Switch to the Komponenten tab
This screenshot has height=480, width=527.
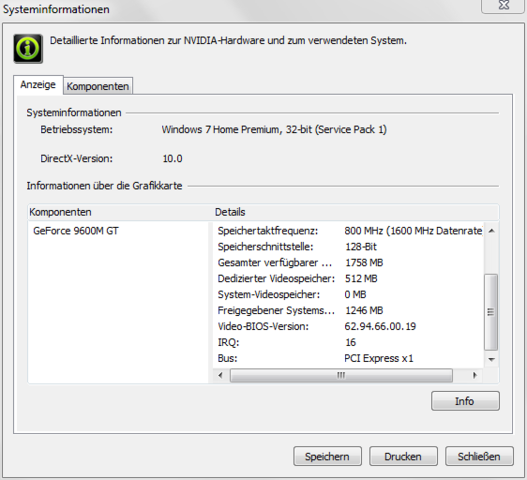[x=98, y=86]
